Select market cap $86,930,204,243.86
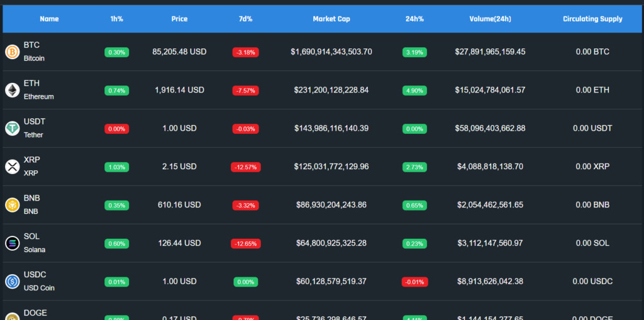644x320 pixels. (331, 204)
